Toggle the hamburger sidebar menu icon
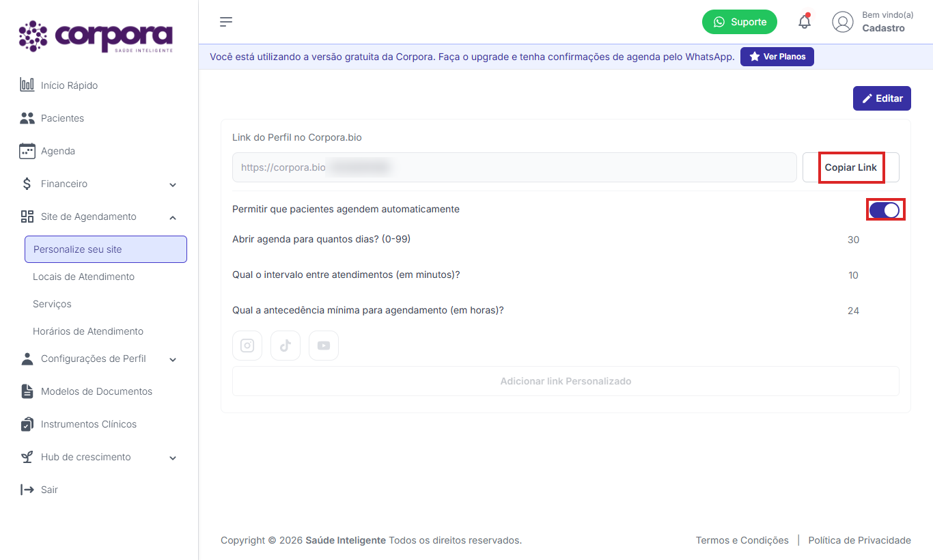Image resolution: width=933 pixels, height=560 pixels. (226, 22)
